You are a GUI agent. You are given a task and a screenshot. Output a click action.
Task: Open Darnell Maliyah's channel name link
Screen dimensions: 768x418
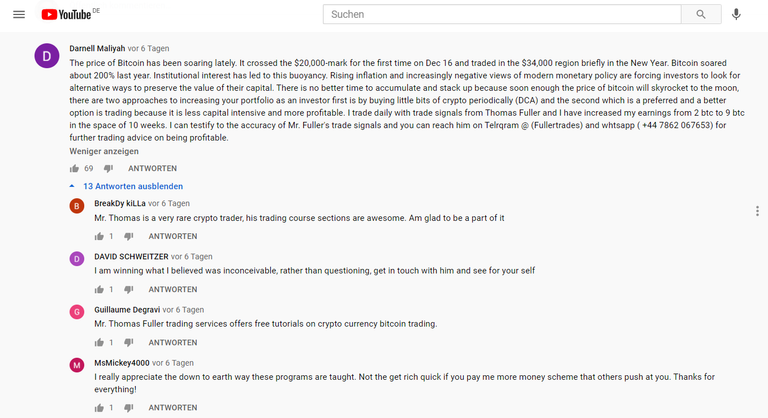[x=97, y=49]
